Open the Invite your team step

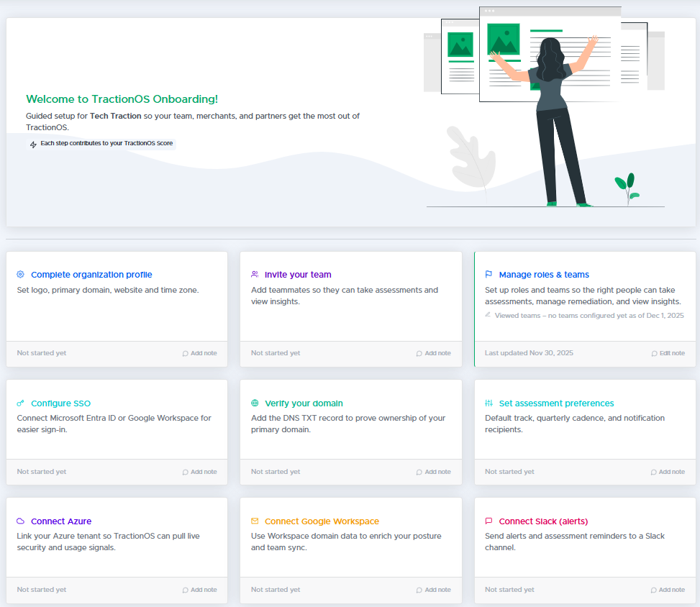[x=298, y=275]
